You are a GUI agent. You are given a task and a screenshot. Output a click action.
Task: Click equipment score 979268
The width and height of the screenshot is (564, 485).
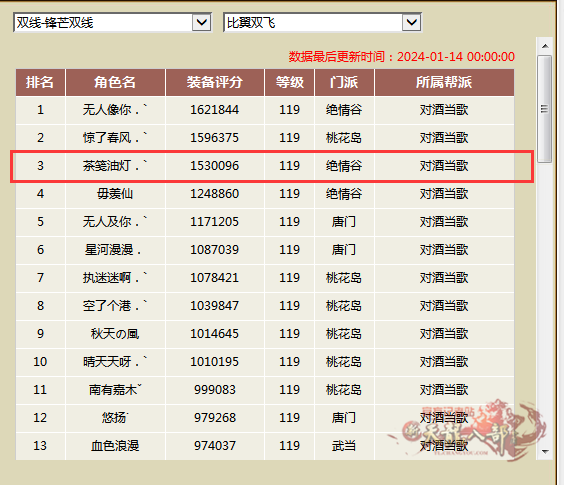click(x=215, y=418)
